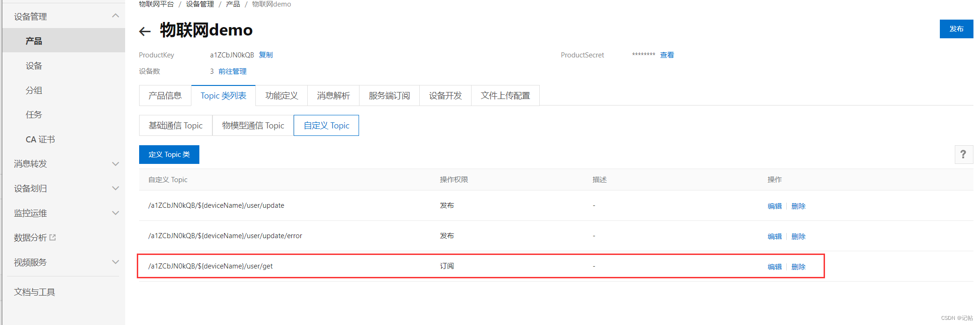Edit the /user/get topic row
The height and width of the screenshot is (325, 980).
coord(775,267)
